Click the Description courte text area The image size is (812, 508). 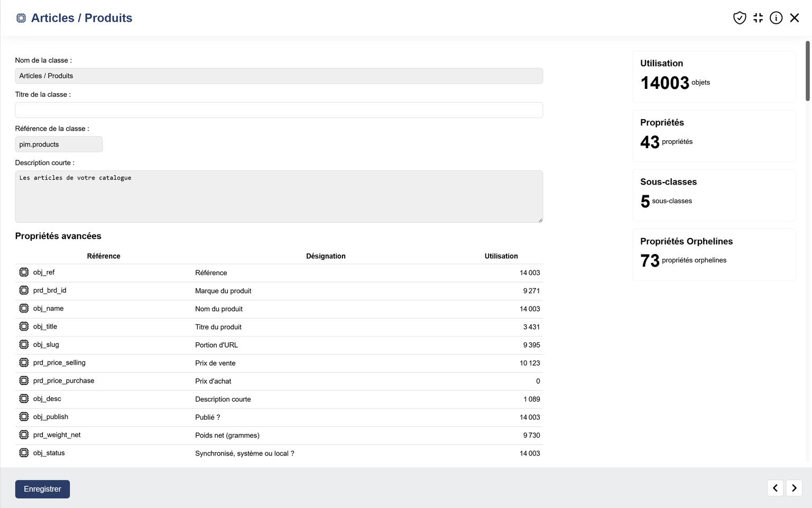pos(279,196)
